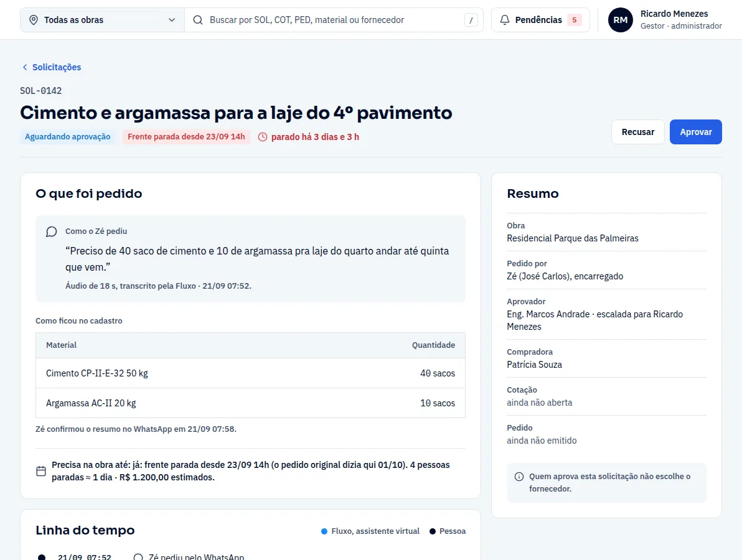
Task: Click the Eng. Marcos Andrade approver entry
Action: coord(595,320)
